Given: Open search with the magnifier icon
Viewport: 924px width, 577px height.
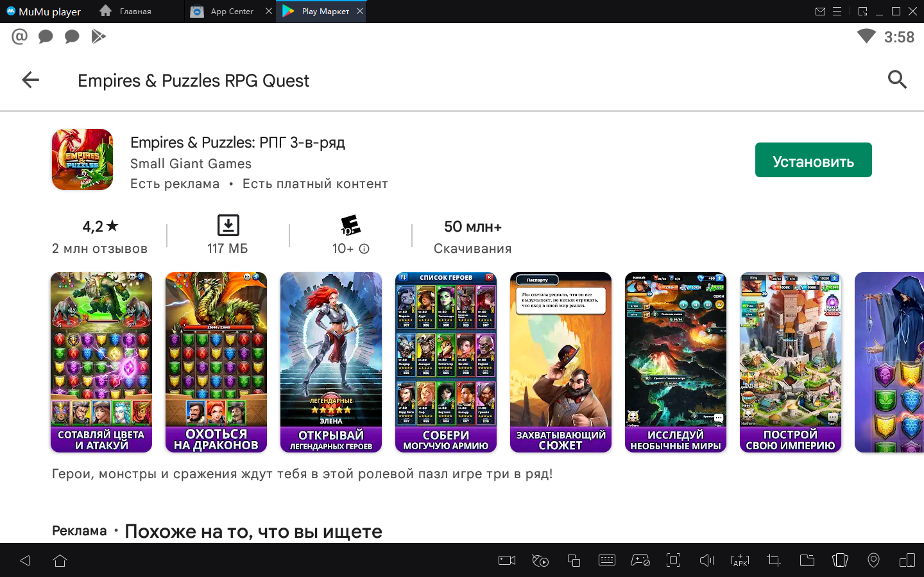Looking at the screenshot, I should 896,80.
